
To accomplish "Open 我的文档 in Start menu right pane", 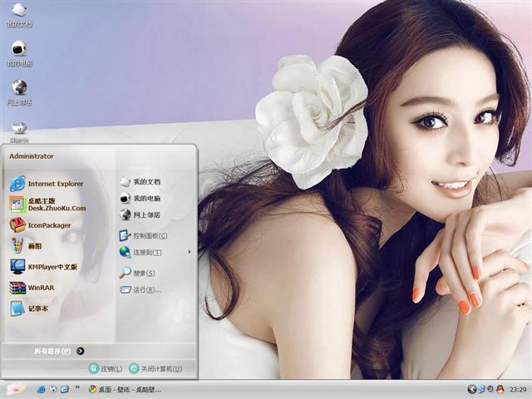I will pyautogui.click(x=140, y=182).
